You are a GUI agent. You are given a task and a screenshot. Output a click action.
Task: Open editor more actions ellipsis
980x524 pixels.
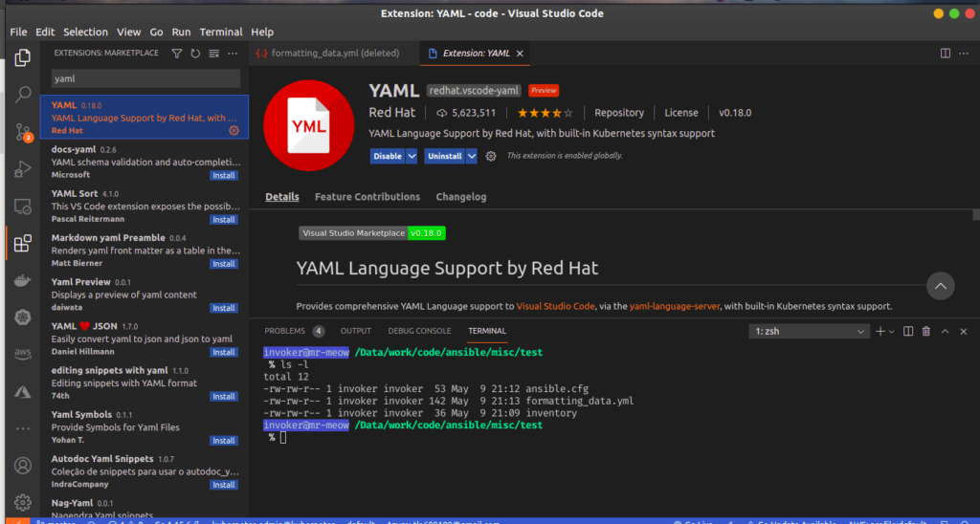pos(965,54)
